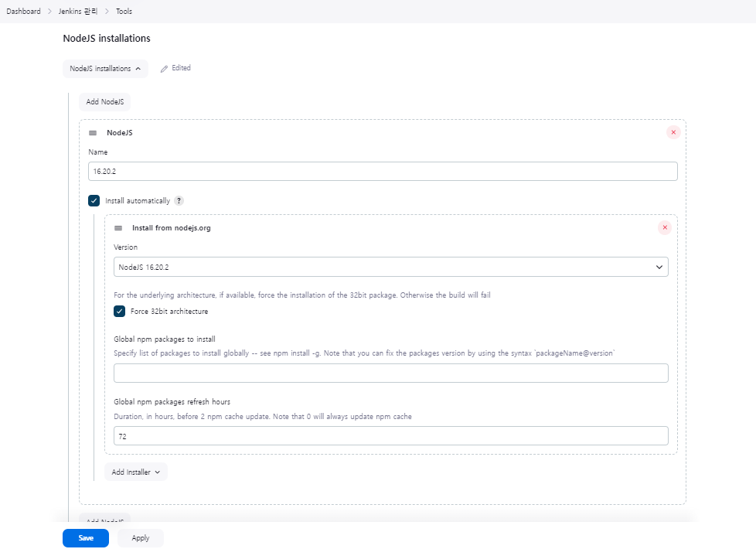756x549 pixels.
Task: Click drag handle beside 'Install from nodejs.org'
Action: click(118, 227)
